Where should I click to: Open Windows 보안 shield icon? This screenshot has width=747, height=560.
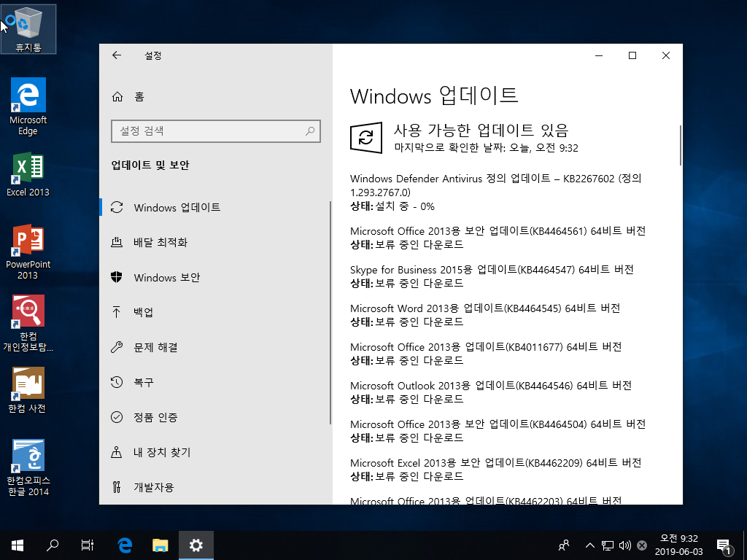tap(117, 277)
